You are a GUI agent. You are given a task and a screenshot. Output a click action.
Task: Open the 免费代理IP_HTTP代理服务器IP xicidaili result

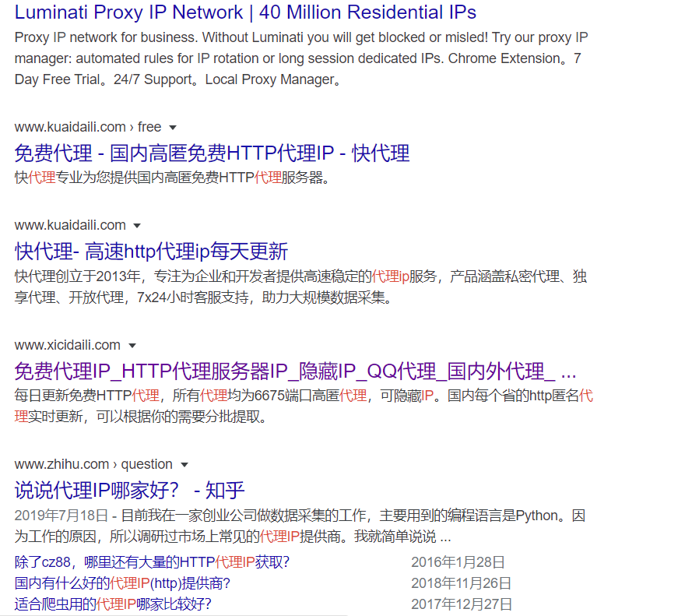click(x=295, y=371)
